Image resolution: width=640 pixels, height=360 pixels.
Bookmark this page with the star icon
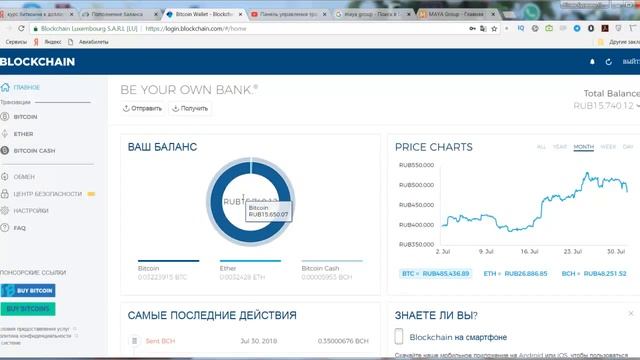pos(494,29)
